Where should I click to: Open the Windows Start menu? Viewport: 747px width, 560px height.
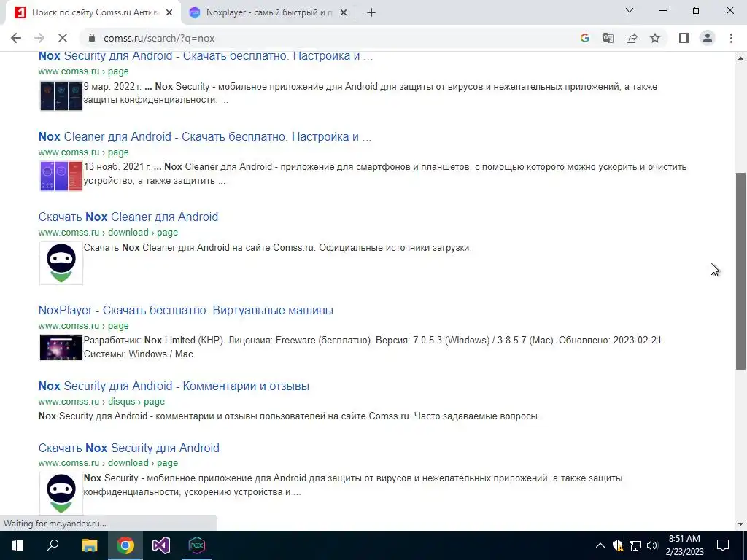tap(18, 545)
